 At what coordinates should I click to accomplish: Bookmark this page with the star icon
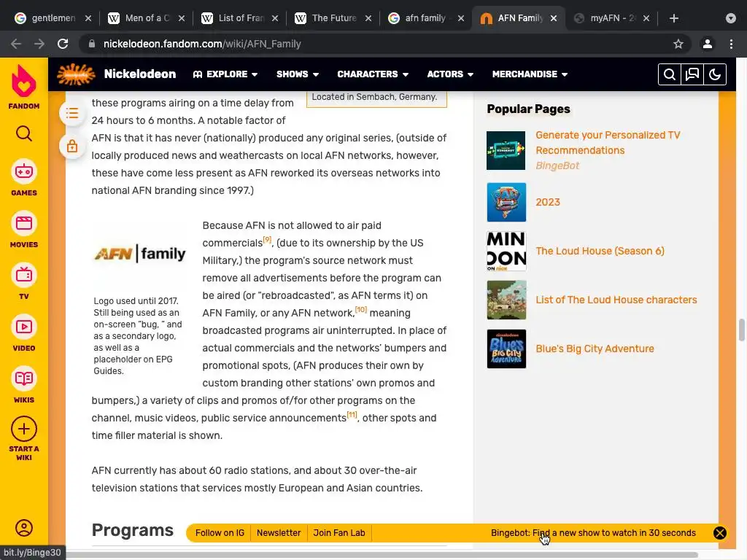pyautogui.click(x=678, y=44)
